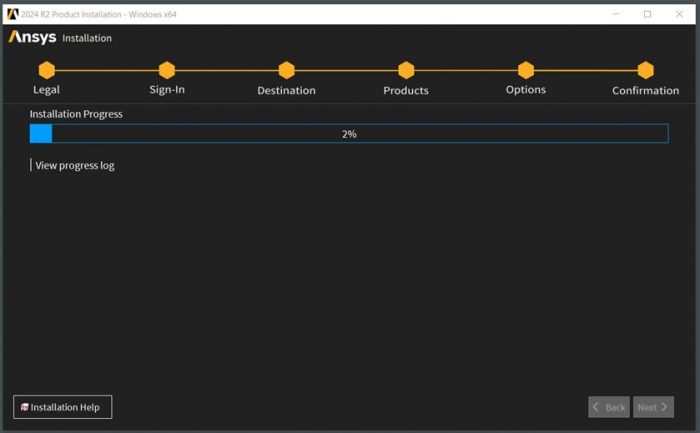Image resolution: width=700 pixels, height=433 pixels.
Task: Click the Next button
Action: coord(653,407)
